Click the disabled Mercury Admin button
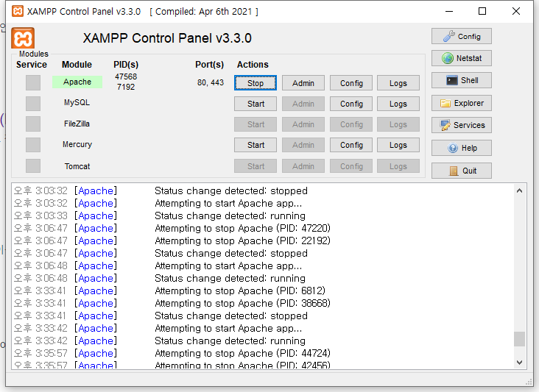This screenshot has height=392, width=539. pos(303,145)
